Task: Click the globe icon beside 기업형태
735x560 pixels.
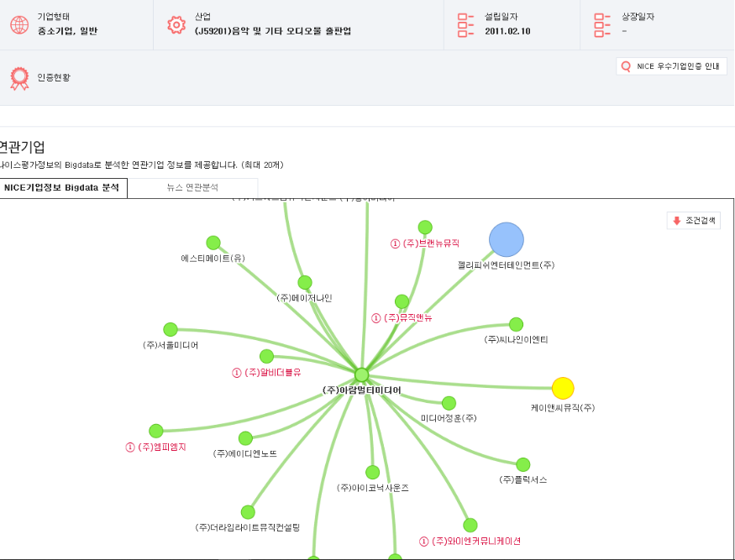Action: pos(19,25)
